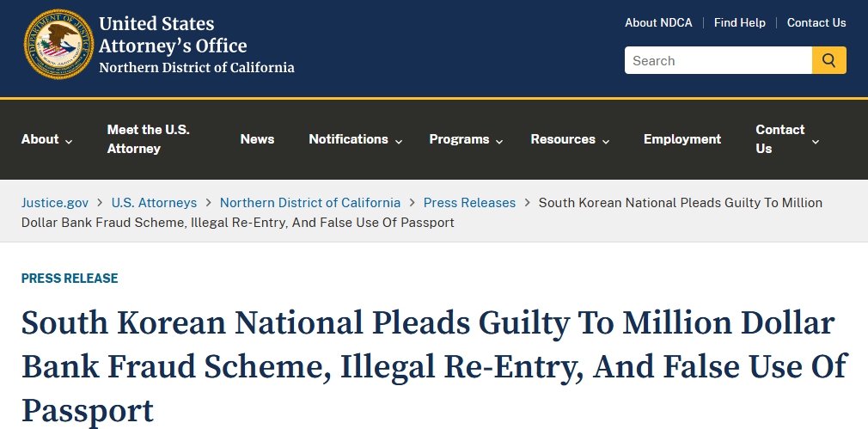Viewport: 868px width, 429px height.
Task: Click the Department of Justice seal logo
Action: click(x=58, y=45)
